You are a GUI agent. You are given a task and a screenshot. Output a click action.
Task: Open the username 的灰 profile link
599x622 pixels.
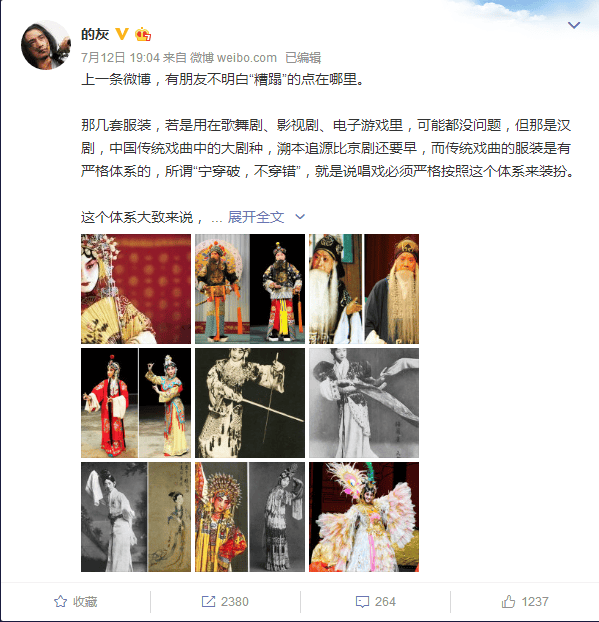pos(95,34)
